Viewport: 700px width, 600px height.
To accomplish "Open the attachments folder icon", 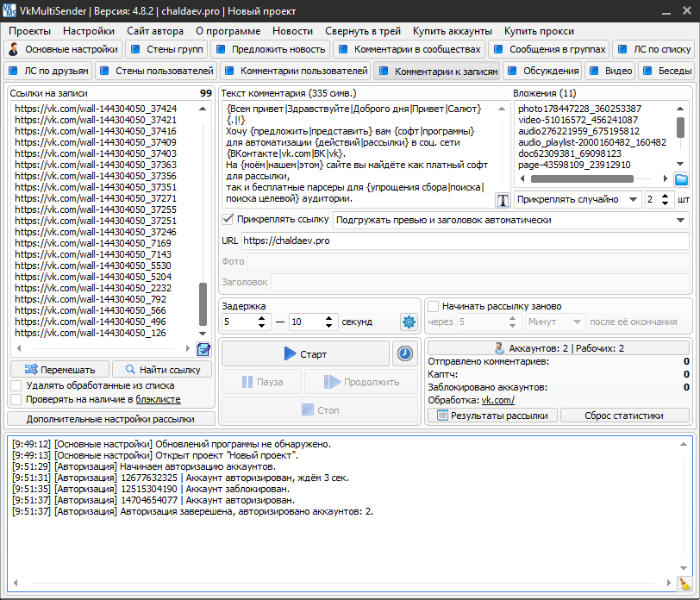I will coord(681,179).
